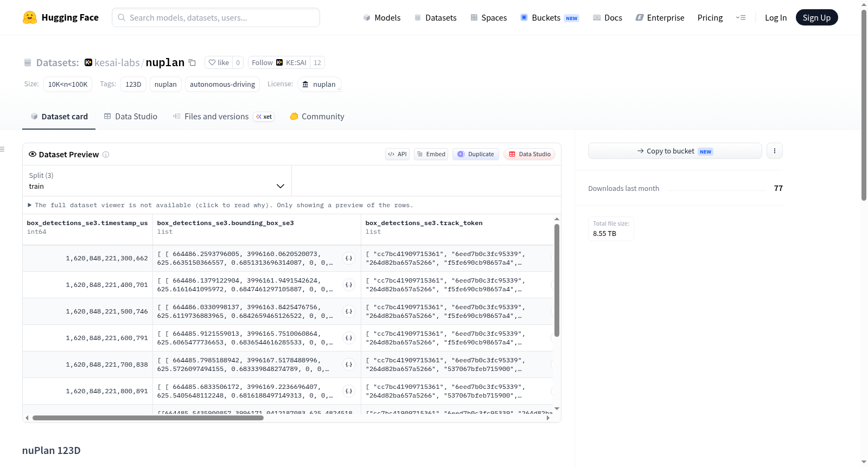Click the Embed button
Image resolution: width=868 pixels, height=467 pixels.
click(431, 154)
